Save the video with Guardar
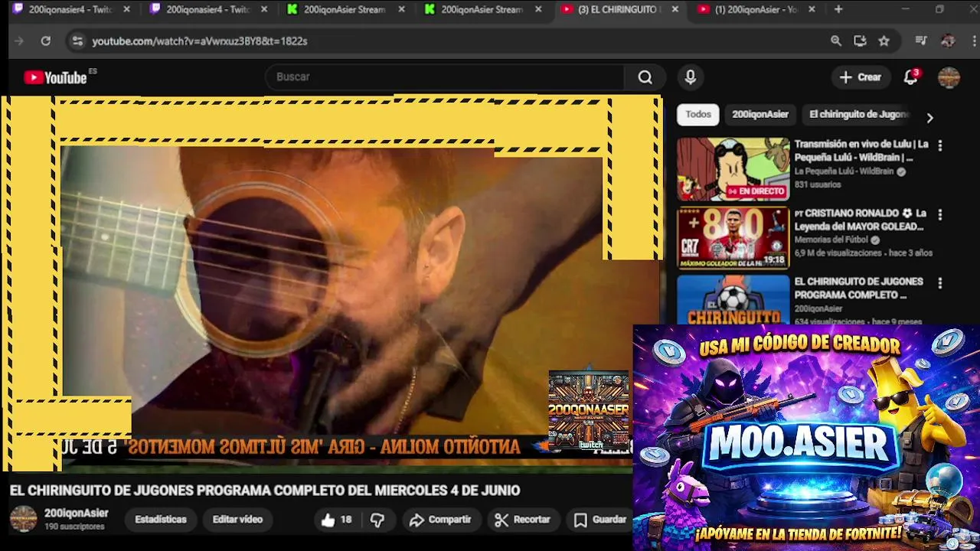 [x=601, y=520]
